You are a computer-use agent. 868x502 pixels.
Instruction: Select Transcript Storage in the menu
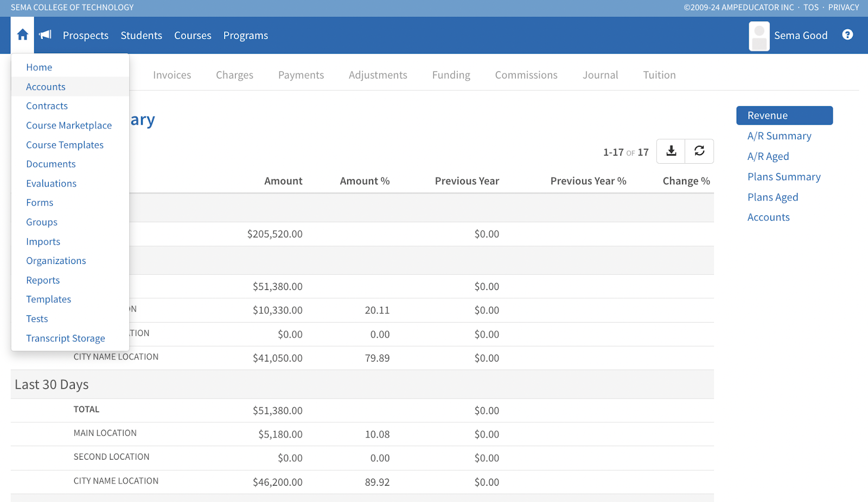click(x=70, y=338)
